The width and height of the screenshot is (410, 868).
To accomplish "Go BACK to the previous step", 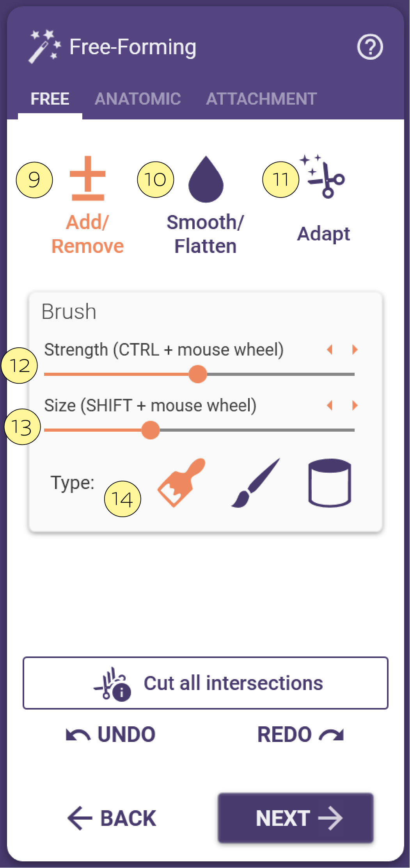I will [112, 818].
